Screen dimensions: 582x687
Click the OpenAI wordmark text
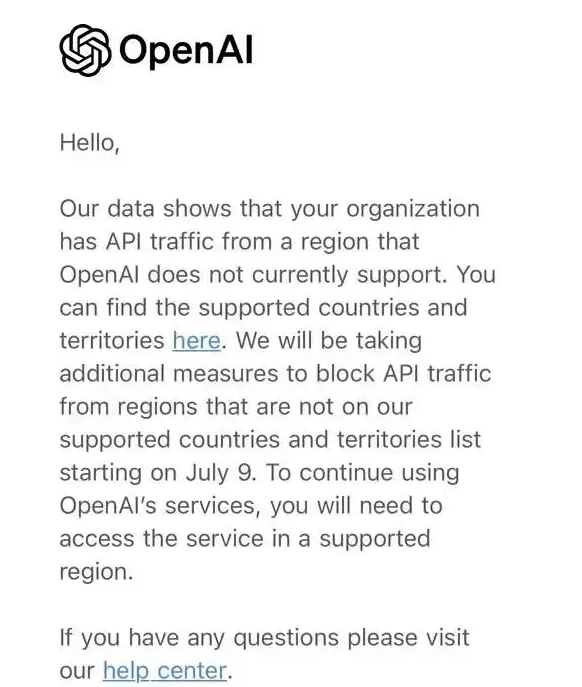pyautogui.click(x=186, y=50)
